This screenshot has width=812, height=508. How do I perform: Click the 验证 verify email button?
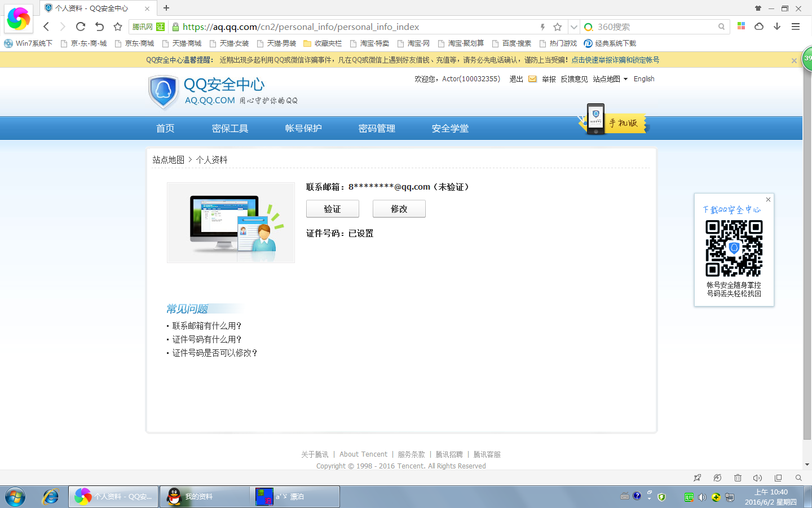coord(333,209)
